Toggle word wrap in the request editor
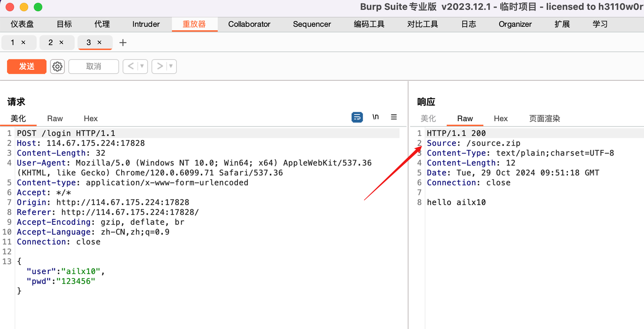The height and width of the screenshot is (329, 644). [357, 117]
